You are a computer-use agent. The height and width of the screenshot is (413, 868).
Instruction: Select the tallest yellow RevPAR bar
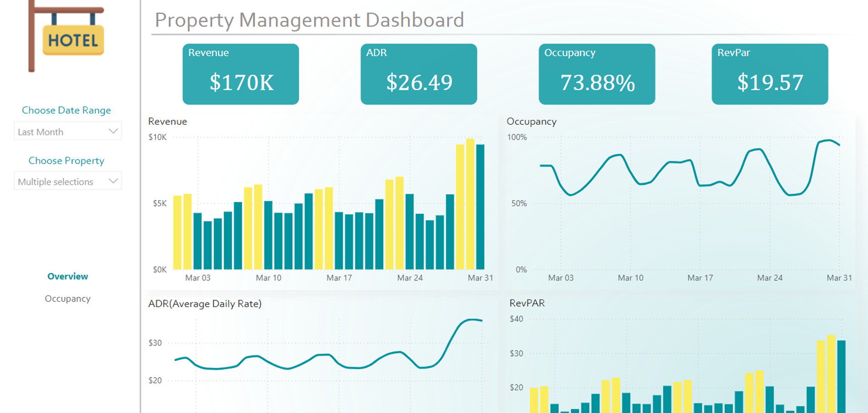[831, 373]
